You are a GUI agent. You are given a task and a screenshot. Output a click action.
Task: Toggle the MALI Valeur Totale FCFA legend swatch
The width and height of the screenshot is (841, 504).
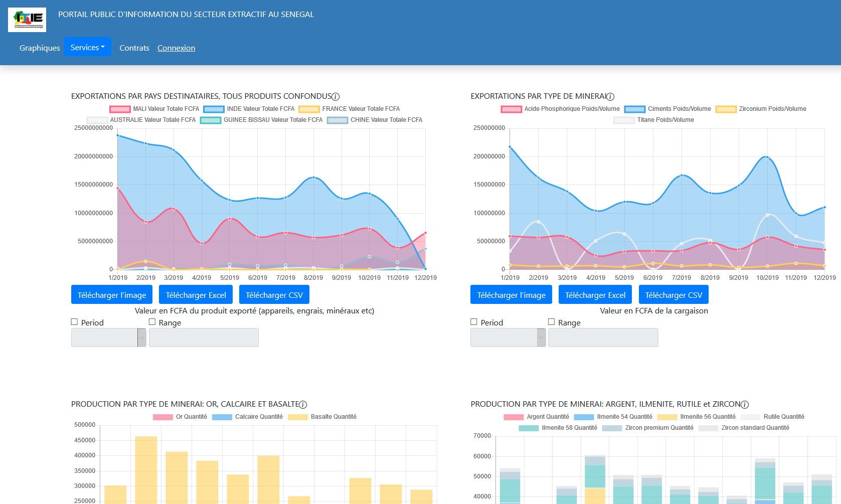pos(120,109)
